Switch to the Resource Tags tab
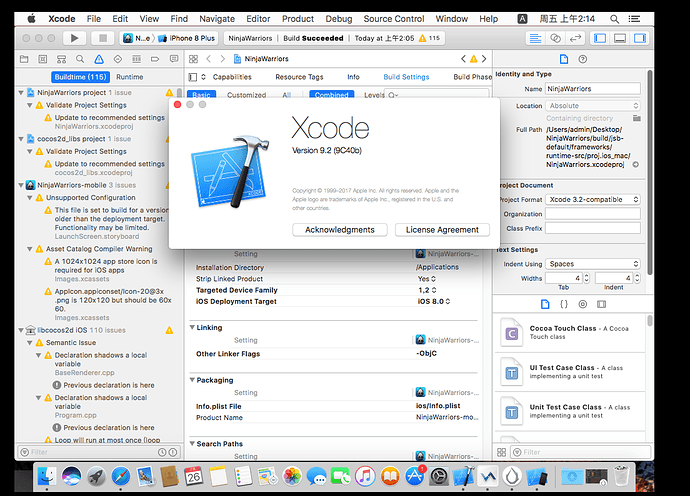690x496 pixels. pos(299,77)
